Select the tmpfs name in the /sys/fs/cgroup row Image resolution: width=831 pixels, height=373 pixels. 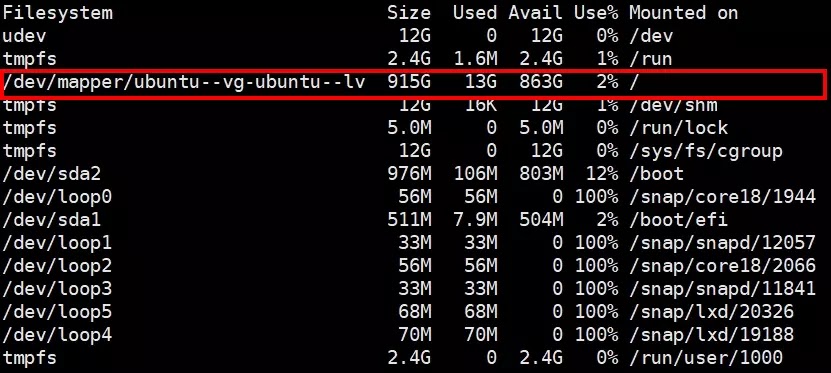[30, 151]
